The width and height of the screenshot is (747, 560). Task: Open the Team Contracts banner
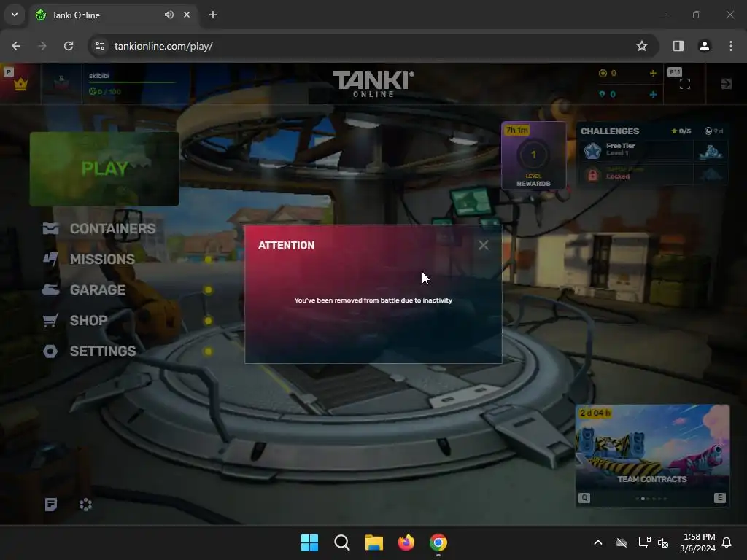652,456
